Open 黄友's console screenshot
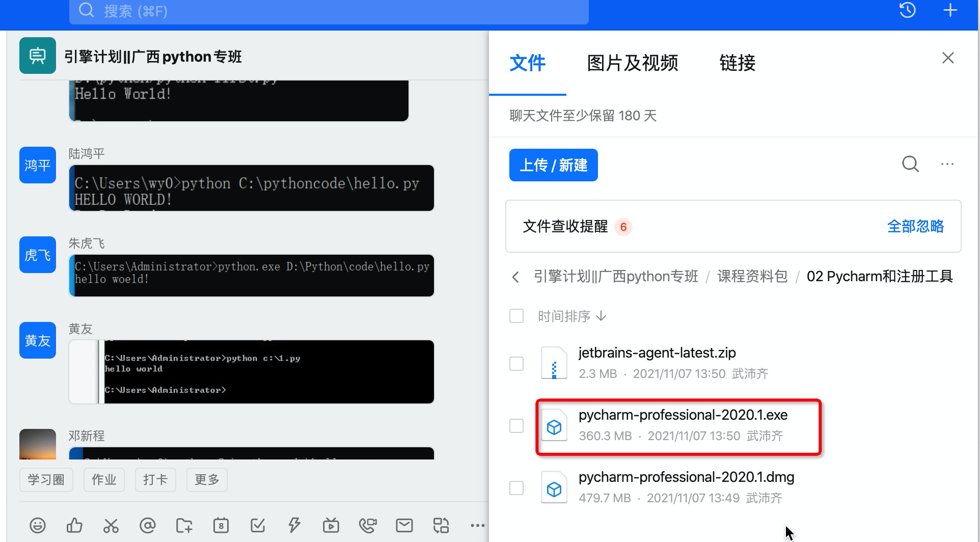 [x=252, y=372]
